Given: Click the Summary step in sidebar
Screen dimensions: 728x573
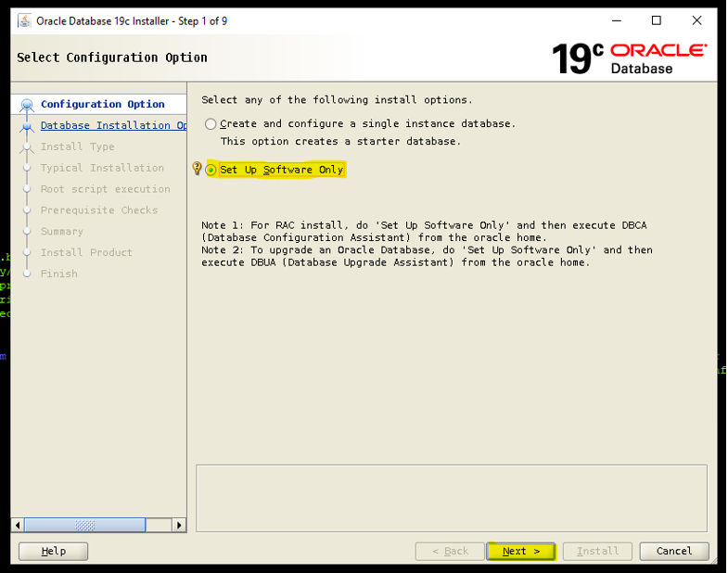Looking at the screenshot, I should coord(62,231).
